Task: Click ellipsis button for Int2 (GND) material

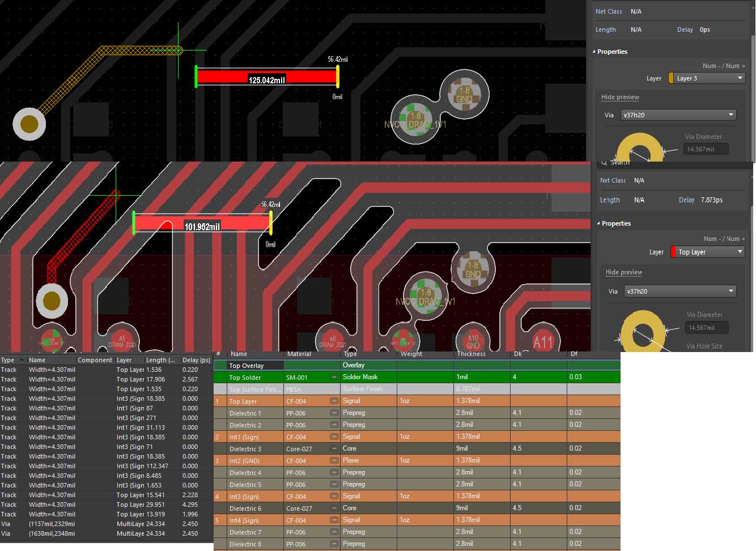Action: [334, 461]
